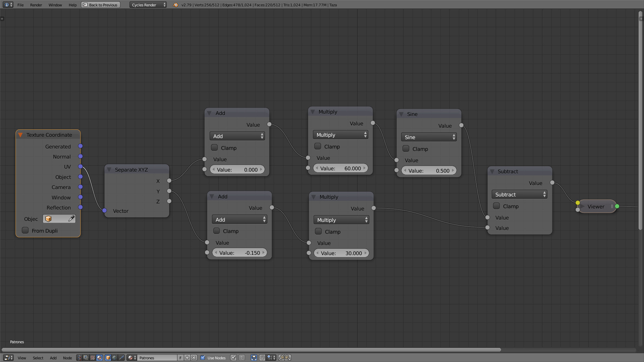Screen dimensions: 644x362
Task: Click Value 0.000 field on Add node
Action: (x=237, y=170)
